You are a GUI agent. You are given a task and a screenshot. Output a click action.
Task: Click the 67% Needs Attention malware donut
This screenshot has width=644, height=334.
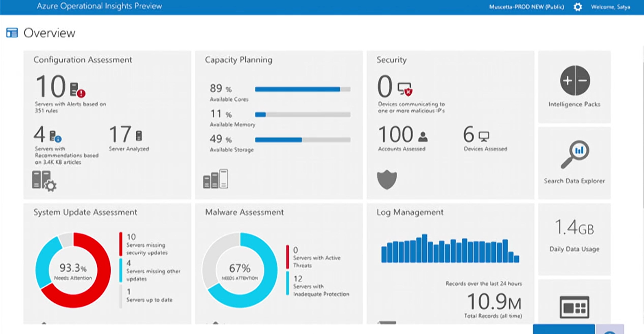[240, 270]
